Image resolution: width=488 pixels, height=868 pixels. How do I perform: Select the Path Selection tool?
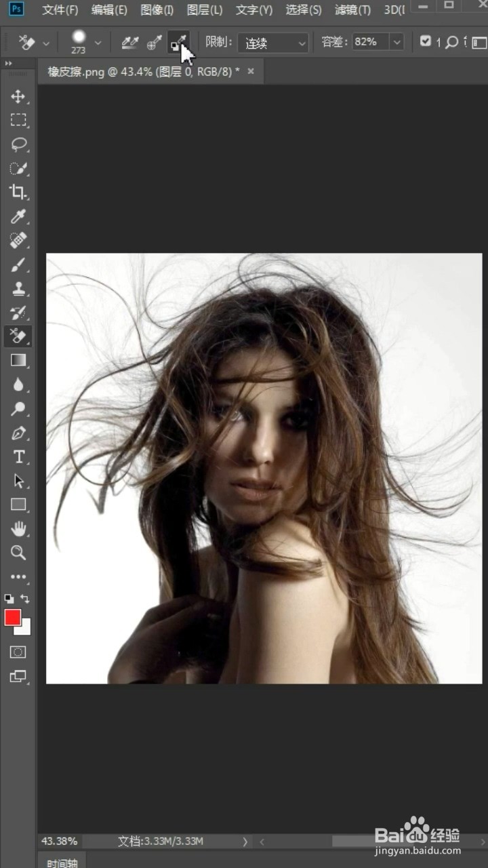(x=18, y=480)
